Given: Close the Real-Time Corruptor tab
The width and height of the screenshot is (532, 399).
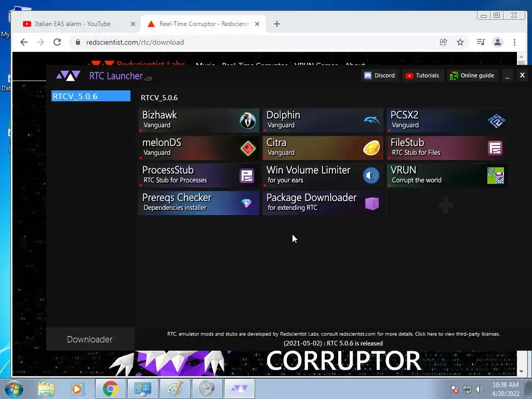Looking at the screenshot, I should coord(257,24).
